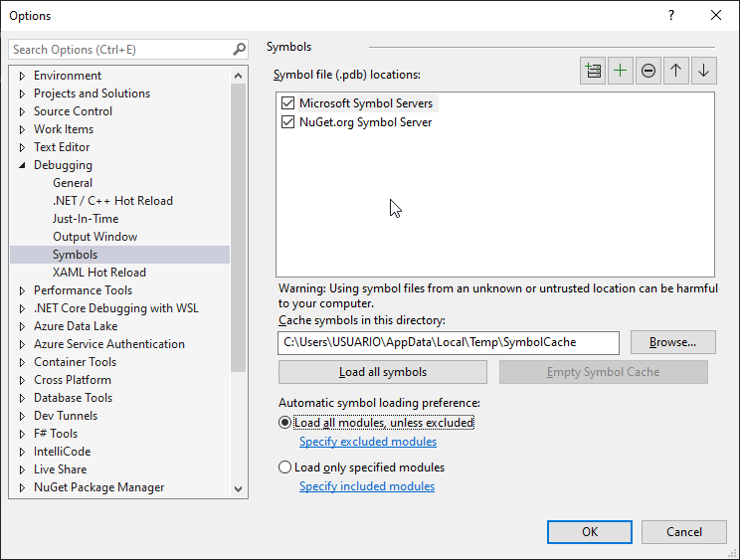Add a new symbol location with plus icon
The height and width of the screenshot is (560, 740).
coord(620,71)
